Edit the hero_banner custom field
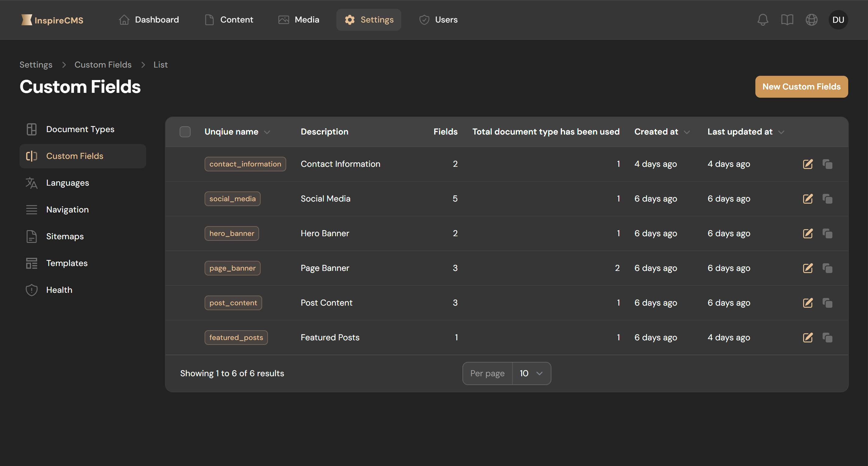The width and height of the screenshot is (868, 466). point(808,233)
